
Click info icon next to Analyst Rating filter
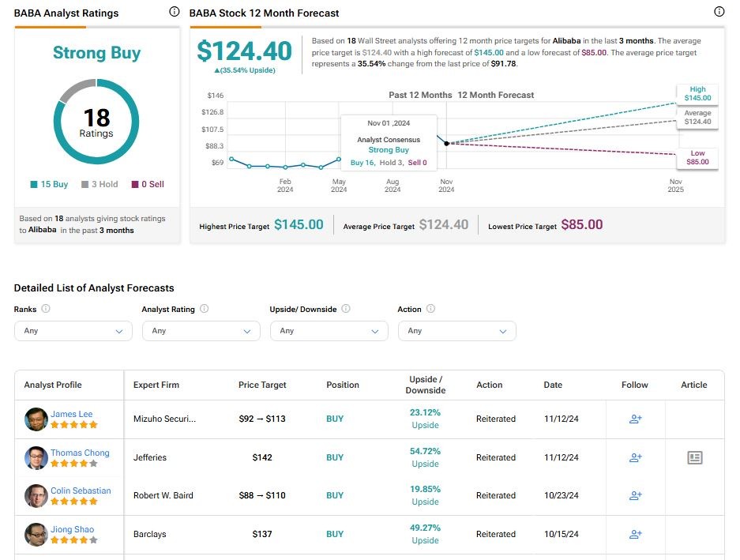coord(204,309)
